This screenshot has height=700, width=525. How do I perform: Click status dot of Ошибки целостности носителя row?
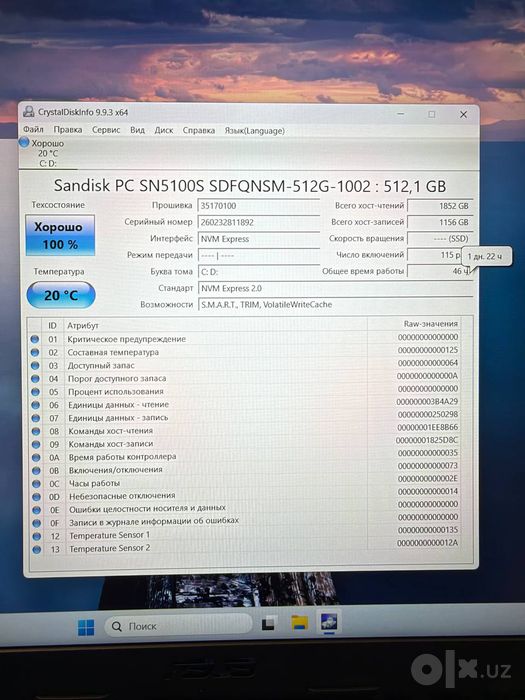click(37, 510)
